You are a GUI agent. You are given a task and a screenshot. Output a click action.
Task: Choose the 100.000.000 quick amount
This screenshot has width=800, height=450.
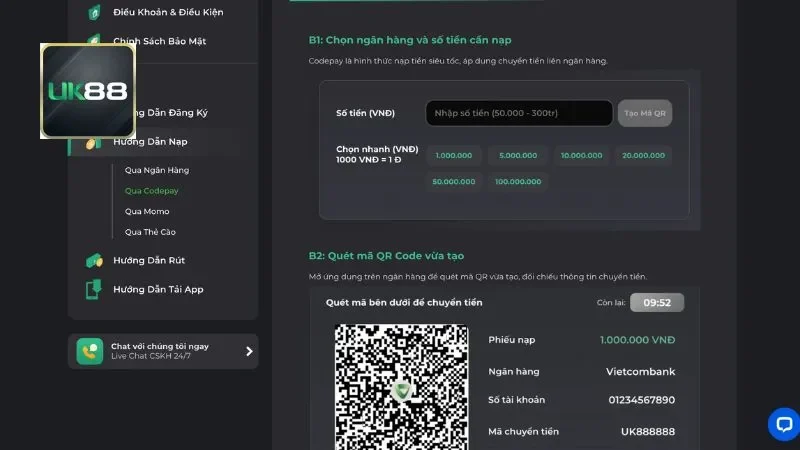point(518,182)
